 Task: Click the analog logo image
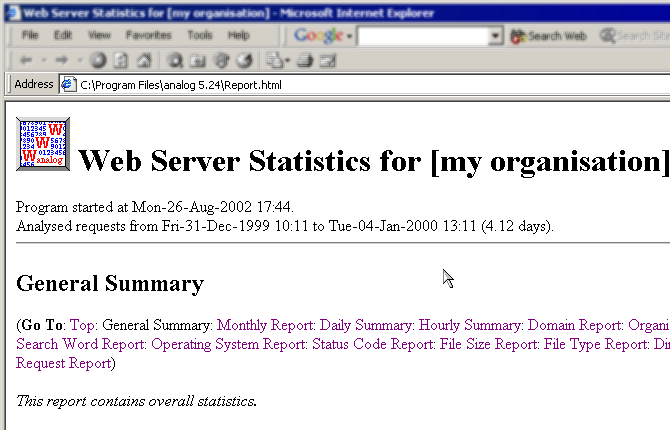43,143
